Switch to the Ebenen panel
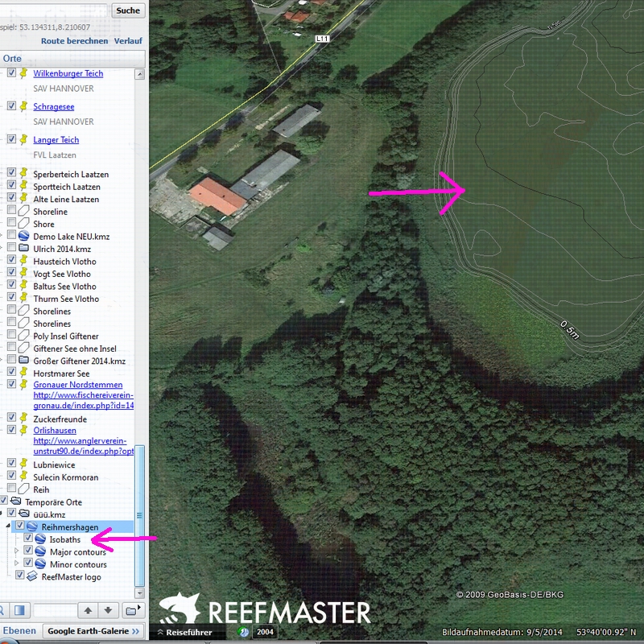Image resolution: width=644 pixels, height=644 pixels. [19, 632]
